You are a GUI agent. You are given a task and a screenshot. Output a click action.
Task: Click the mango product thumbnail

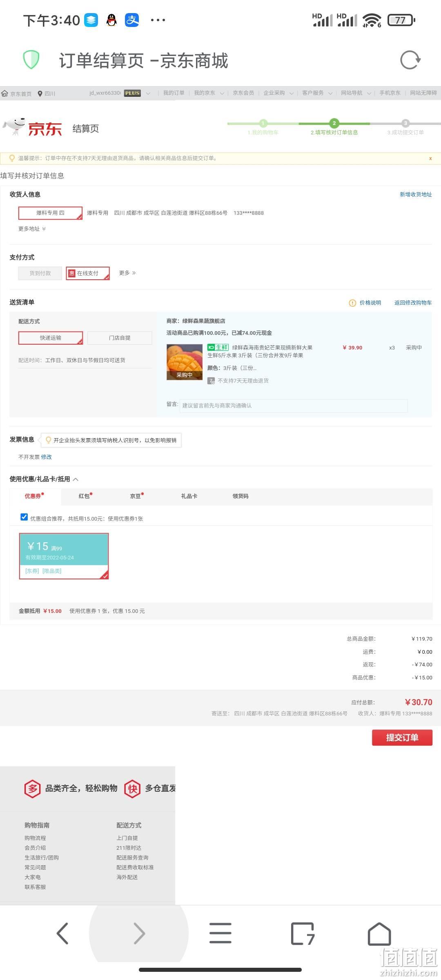coord(185,362)
